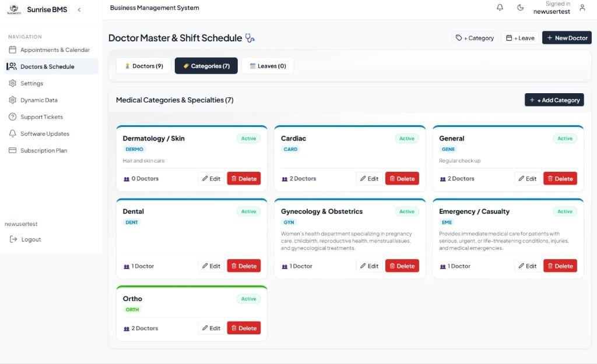Edit the Cardiac category

coord(369,179)
